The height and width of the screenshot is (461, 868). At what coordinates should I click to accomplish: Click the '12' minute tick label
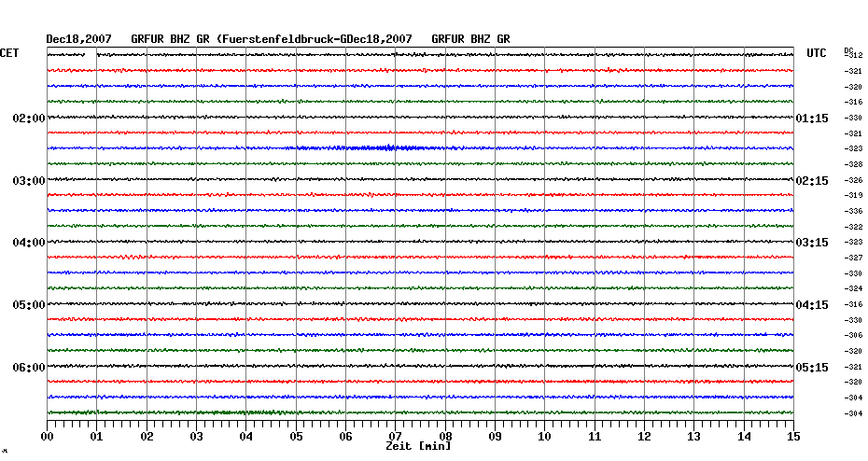coord(644,436)
